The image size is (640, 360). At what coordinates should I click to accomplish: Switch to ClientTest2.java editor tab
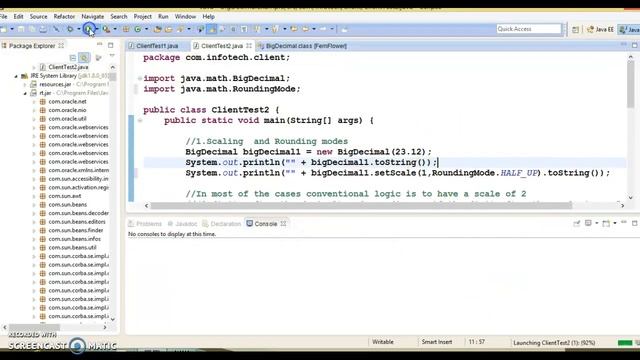(222, 46)
